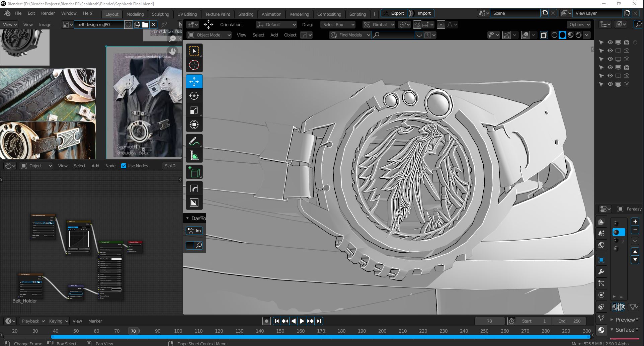Open the shading options dropdown arrow

pyautogui.click(x=586, y=35)
